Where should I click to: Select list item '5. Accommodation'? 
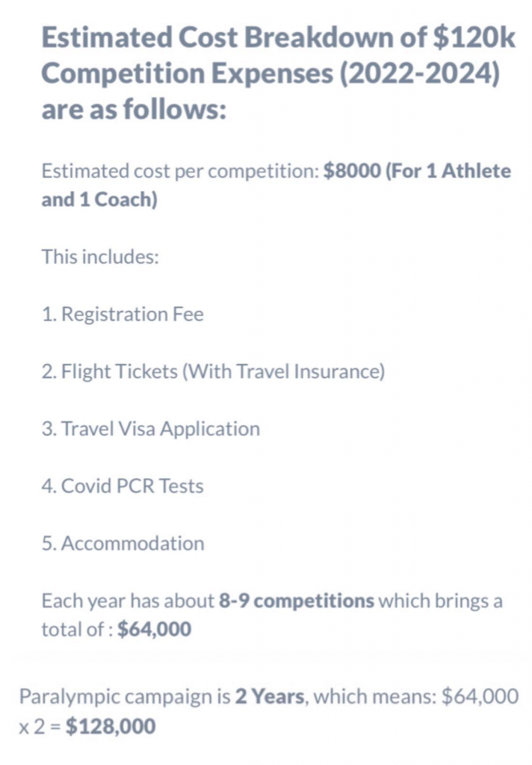[123, 544]
